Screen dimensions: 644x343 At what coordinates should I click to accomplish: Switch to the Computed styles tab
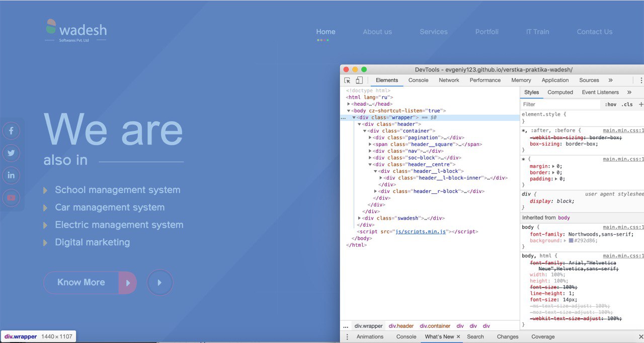point(560,92)
